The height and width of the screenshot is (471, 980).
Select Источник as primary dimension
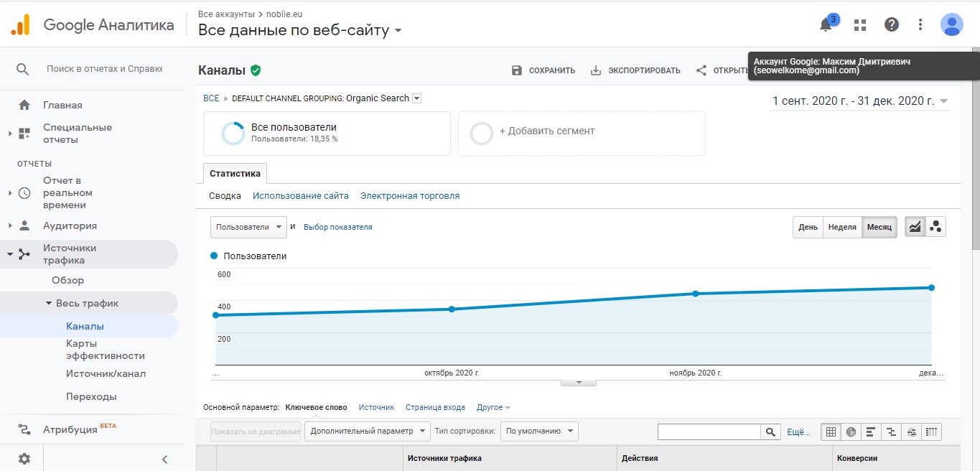coord(376,407)
